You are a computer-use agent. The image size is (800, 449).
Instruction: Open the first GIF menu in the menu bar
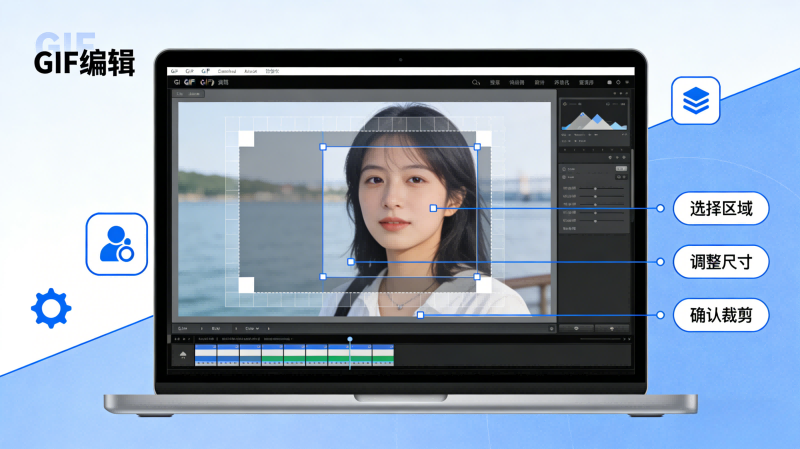[x=174, y=72]
